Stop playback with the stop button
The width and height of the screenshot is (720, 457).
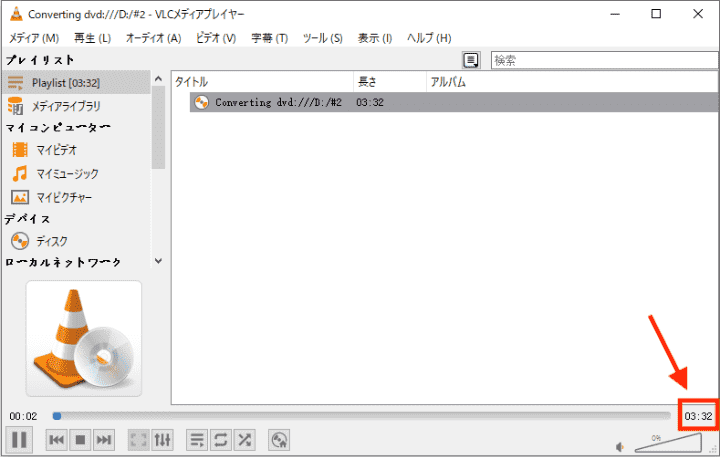click(x=80, y=440)
